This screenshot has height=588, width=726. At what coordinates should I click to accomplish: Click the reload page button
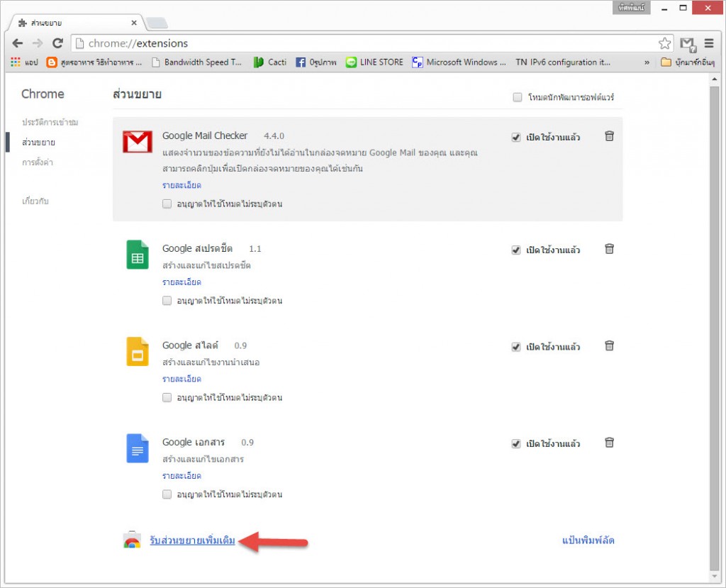tap(58, 43)
